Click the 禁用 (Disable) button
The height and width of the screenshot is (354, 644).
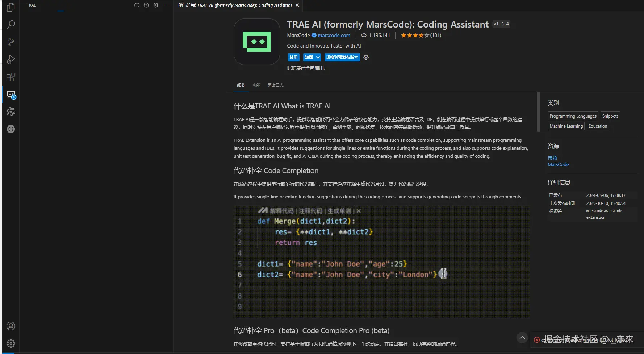293,57
